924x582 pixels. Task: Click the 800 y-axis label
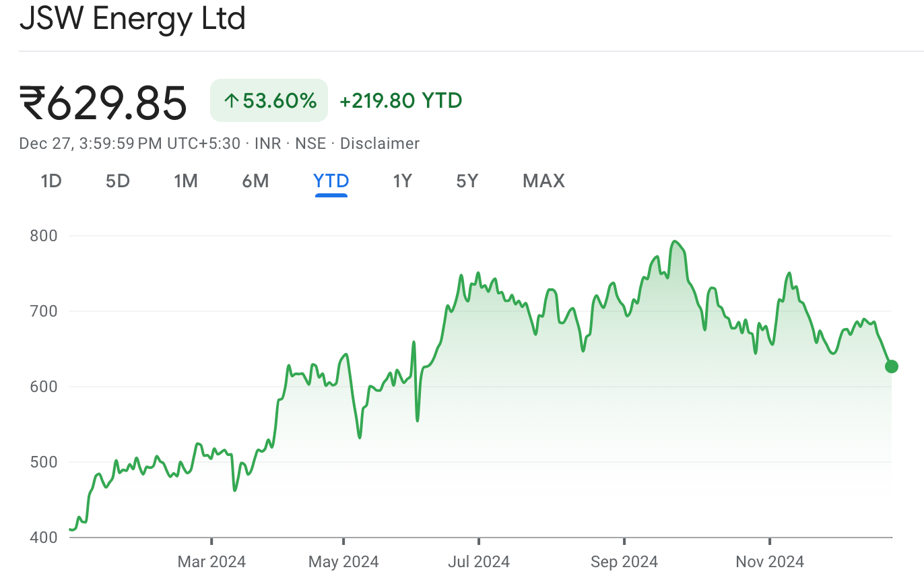pos(44,236)
